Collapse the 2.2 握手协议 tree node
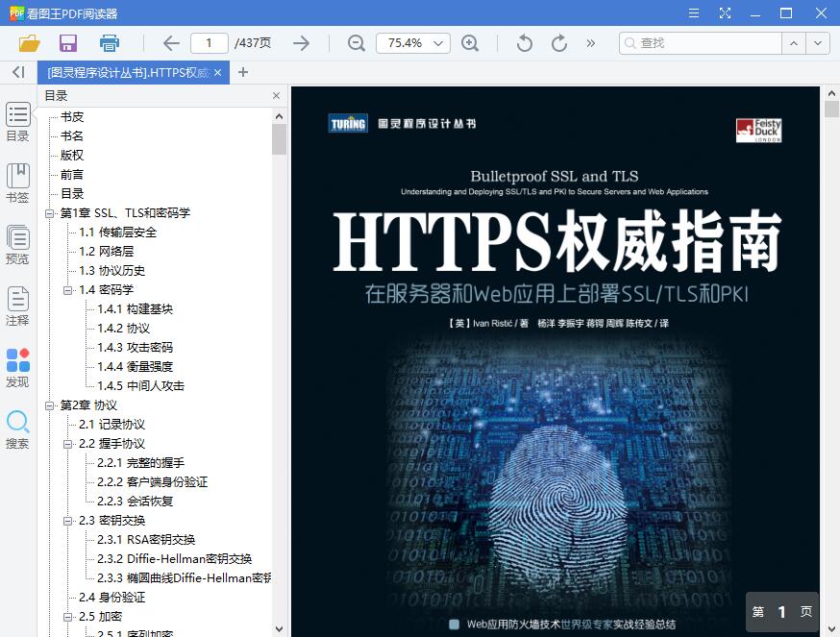 [67, 444]
